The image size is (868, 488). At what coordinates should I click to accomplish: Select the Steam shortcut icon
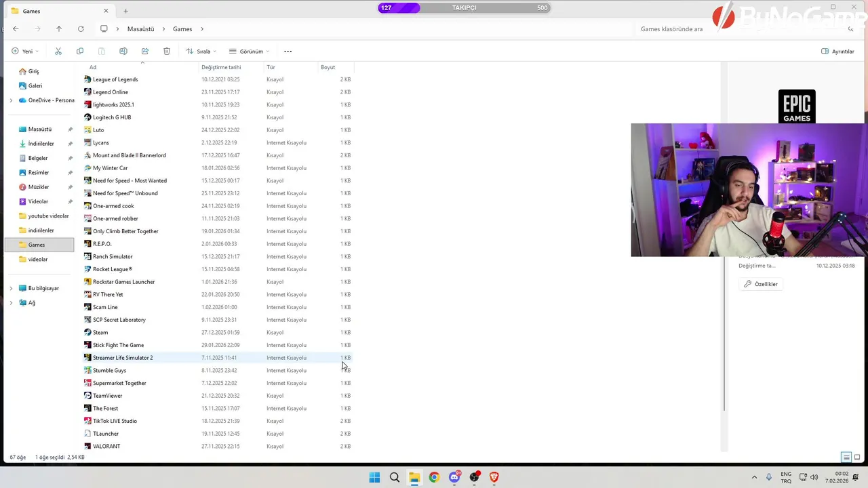point(87,332)
